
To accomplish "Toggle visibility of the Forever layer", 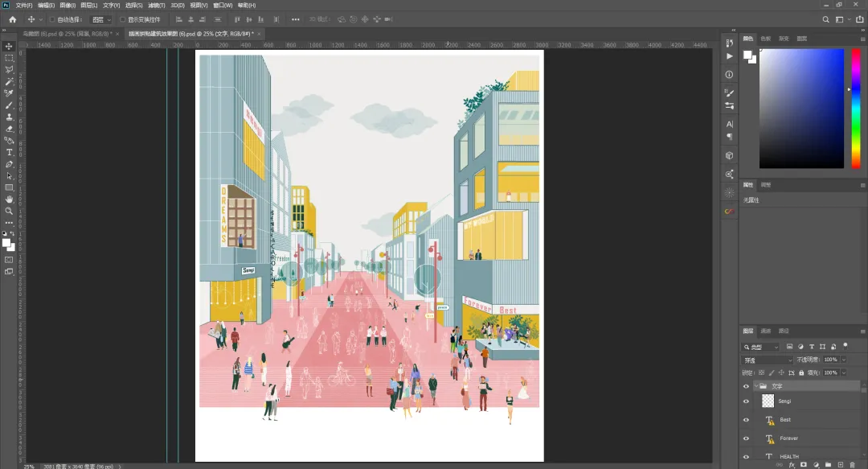I will (x=747, y=438).
